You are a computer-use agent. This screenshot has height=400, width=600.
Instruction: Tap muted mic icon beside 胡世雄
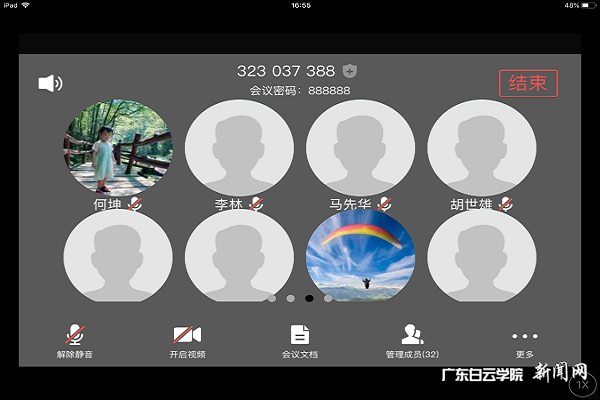[506, 204]
